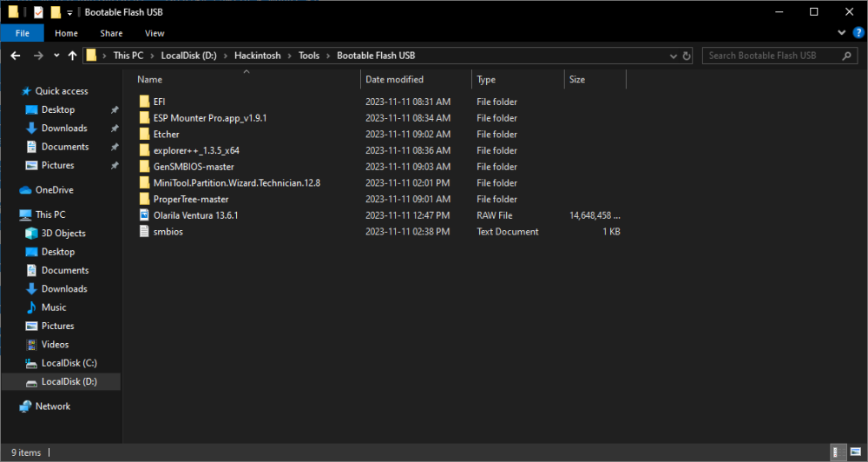868x462 pixels.
Task: Select the smbios text document icon
Action: click(x=144, y=232)
